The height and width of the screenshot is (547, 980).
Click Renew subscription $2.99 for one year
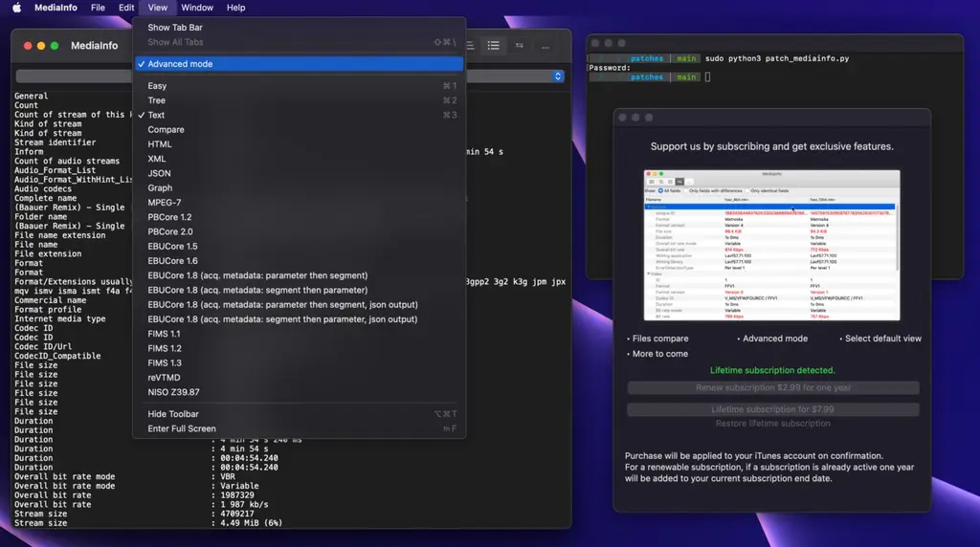click(x=773, y=387)
